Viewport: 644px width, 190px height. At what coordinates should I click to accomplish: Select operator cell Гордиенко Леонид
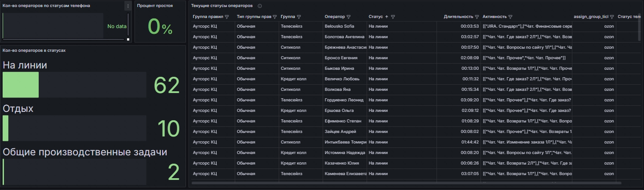click(345, 100)
